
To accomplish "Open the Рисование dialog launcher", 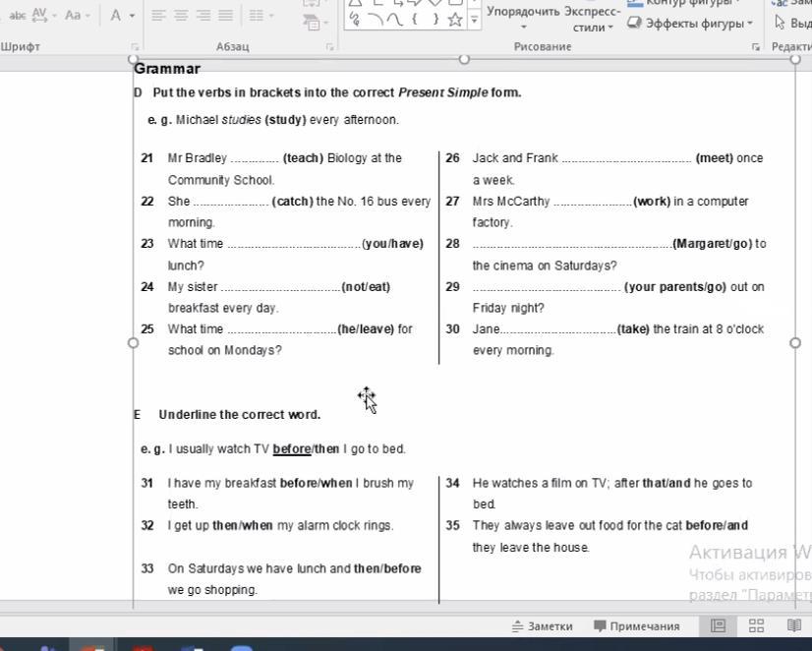I will (x=756, y=47).
